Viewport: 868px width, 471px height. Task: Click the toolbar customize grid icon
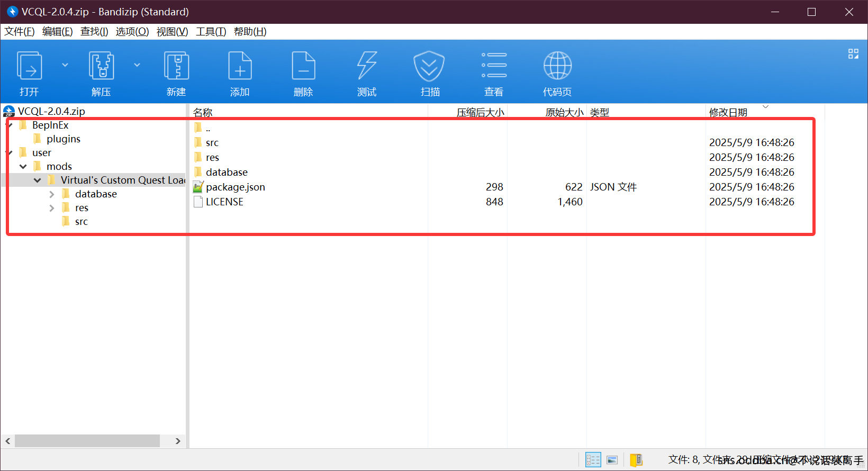click(x=853, y=53)
